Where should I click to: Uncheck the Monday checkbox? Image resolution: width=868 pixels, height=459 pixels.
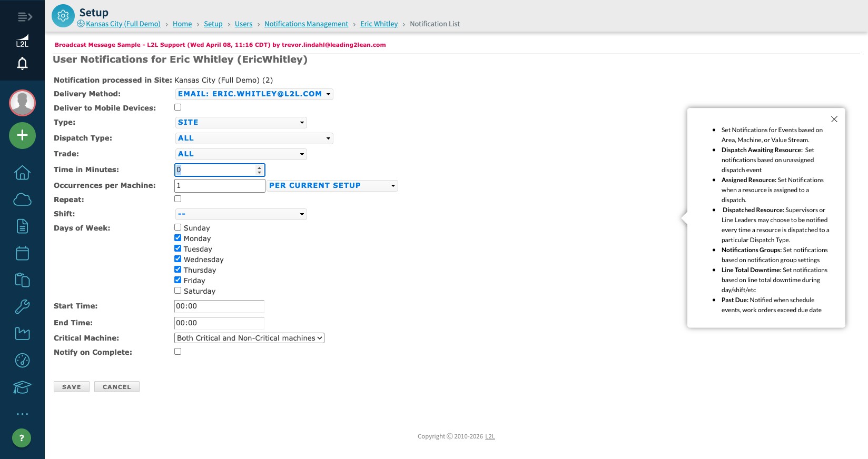click(x=178, y=238)
